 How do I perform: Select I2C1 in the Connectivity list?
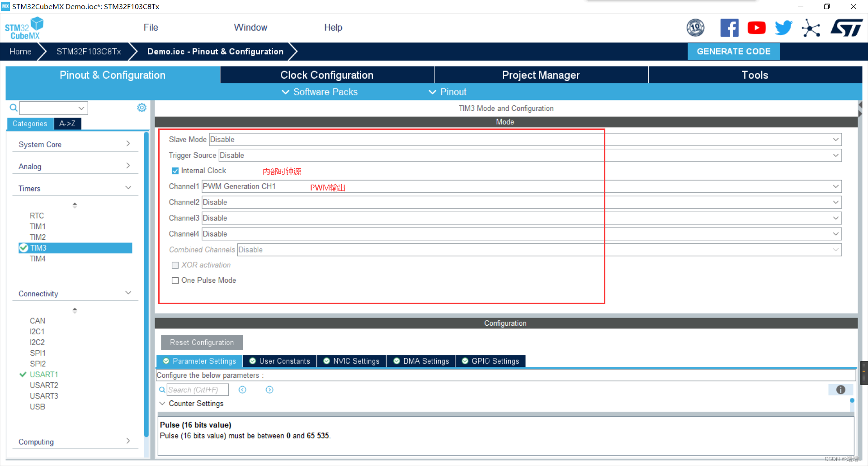point(37,332)
